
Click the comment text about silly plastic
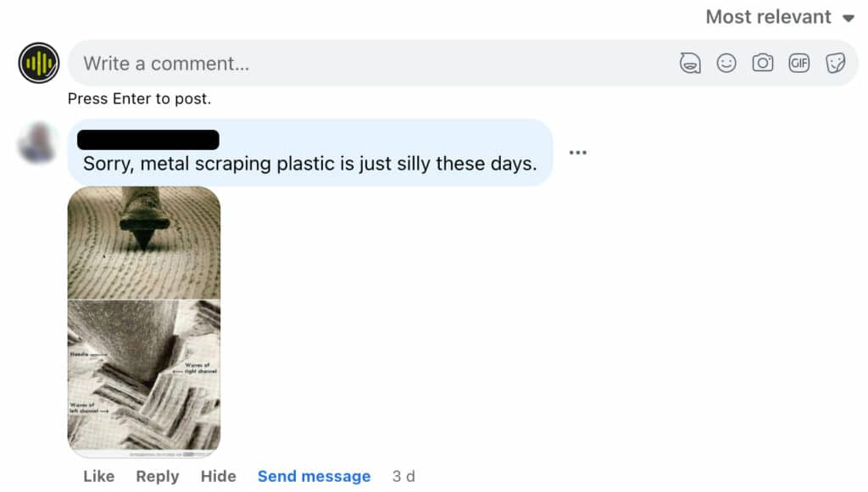point(310,164)
